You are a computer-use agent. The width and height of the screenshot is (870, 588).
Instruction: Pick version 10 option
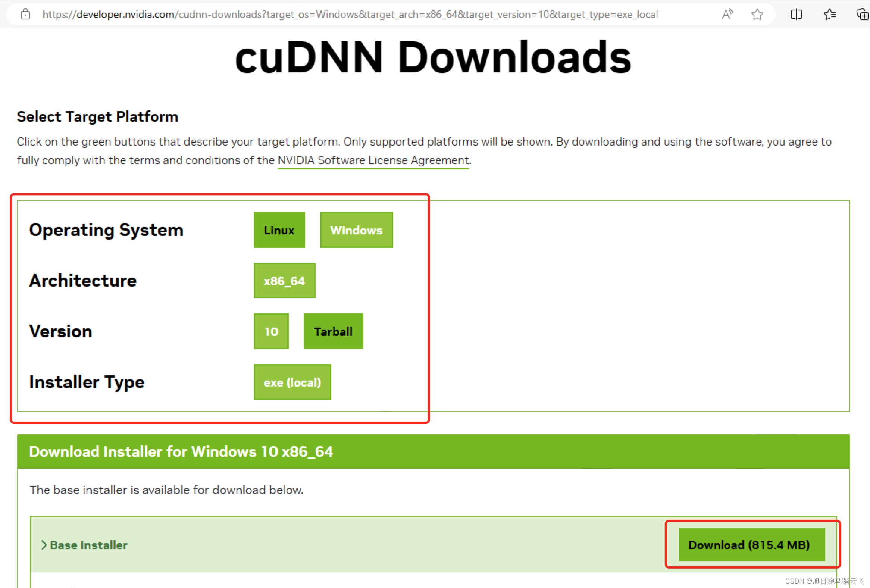(x=271, y=331)
